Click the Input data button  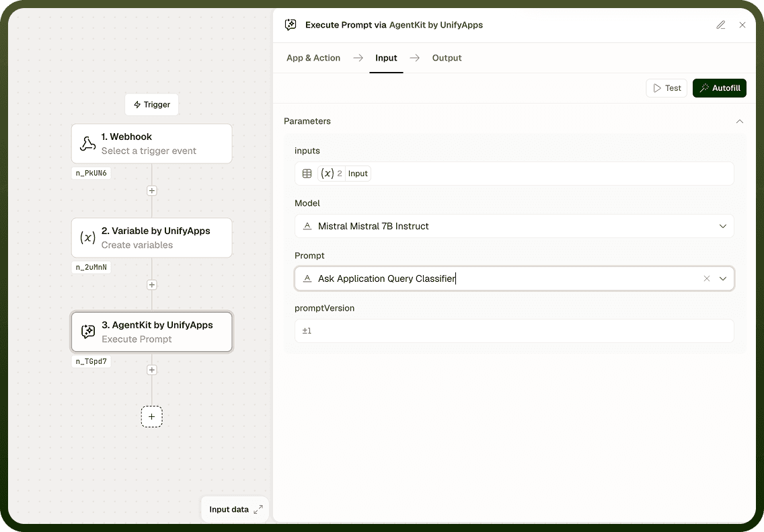pos(235,510)
